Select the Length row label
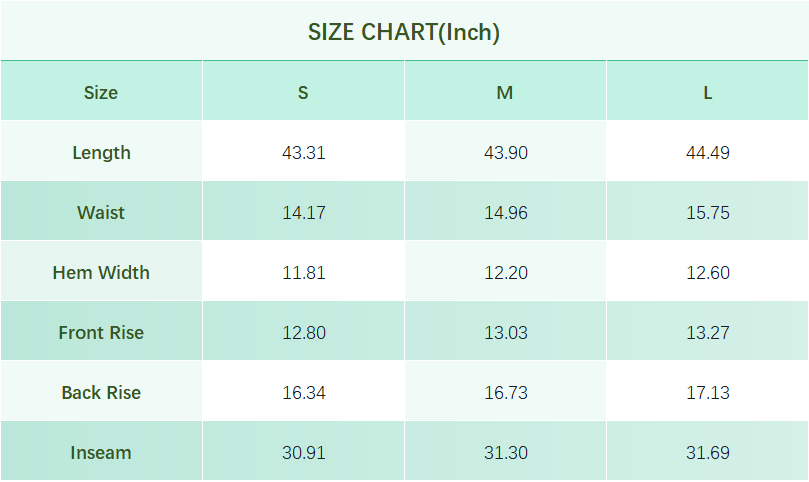The height and width of the screenshot is (482, 809). coord(101,153)
